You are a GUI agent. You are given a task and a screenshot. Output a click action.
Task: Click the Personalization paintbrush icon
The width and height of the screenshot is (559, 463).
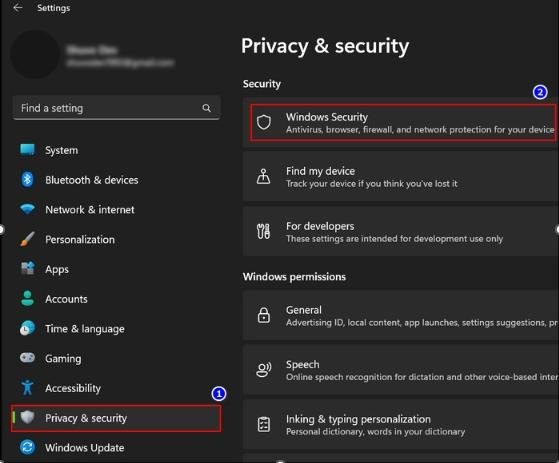tap(27, 239)
